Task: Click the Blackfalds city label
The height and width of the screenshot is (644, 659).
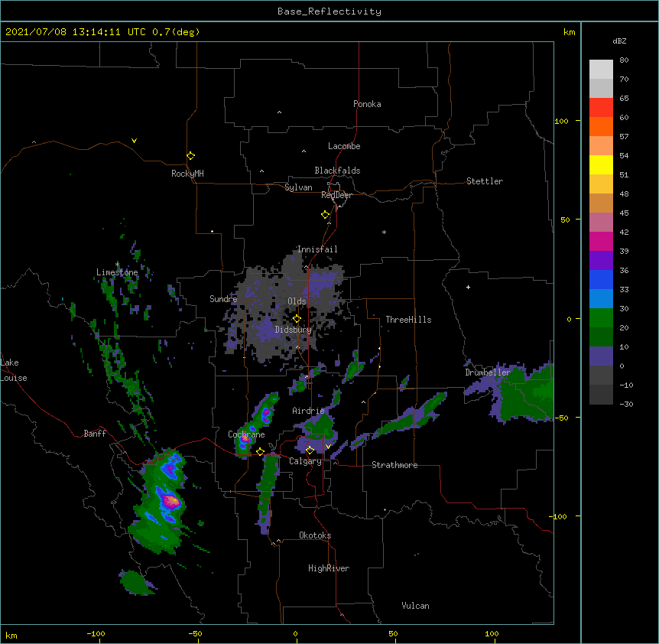Action: tap(337, 171)
